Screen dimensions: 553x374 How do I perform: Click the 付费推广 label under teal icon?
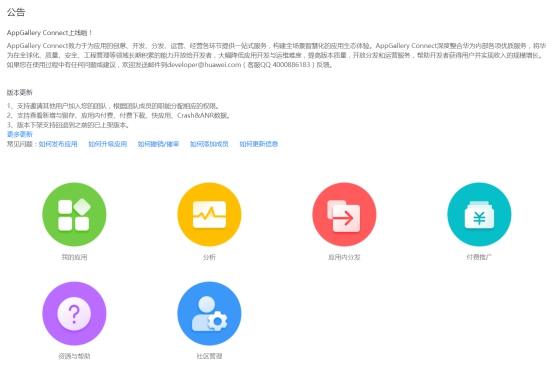pos(479,257)
